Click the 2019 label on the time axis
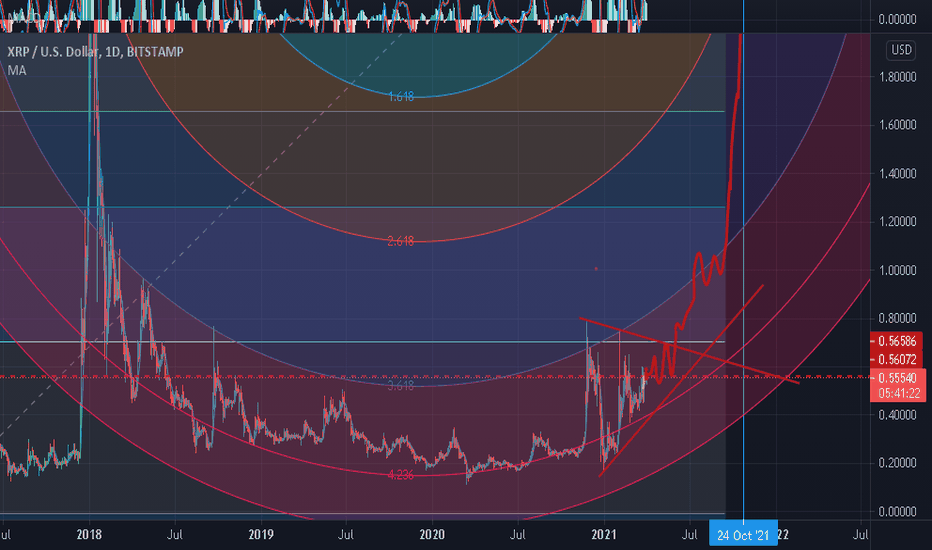Screen dimensions: 932x550 (261, 535)
